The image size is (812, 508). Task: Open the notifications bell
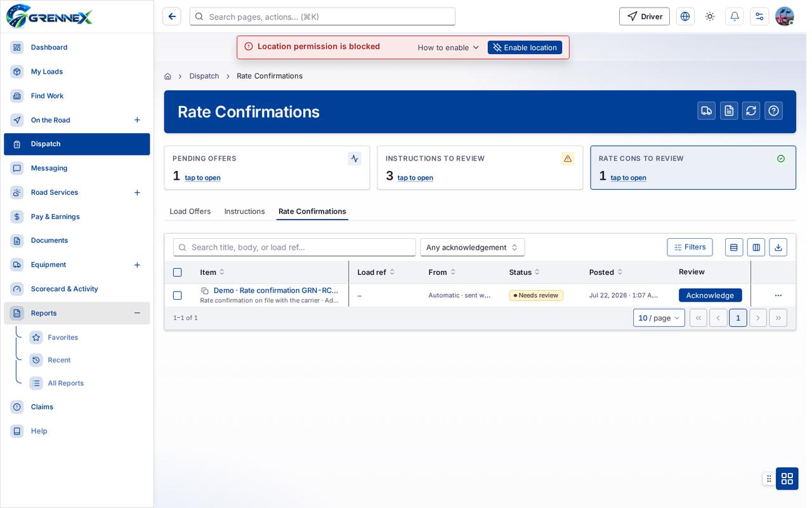click(x=735, y=17)
